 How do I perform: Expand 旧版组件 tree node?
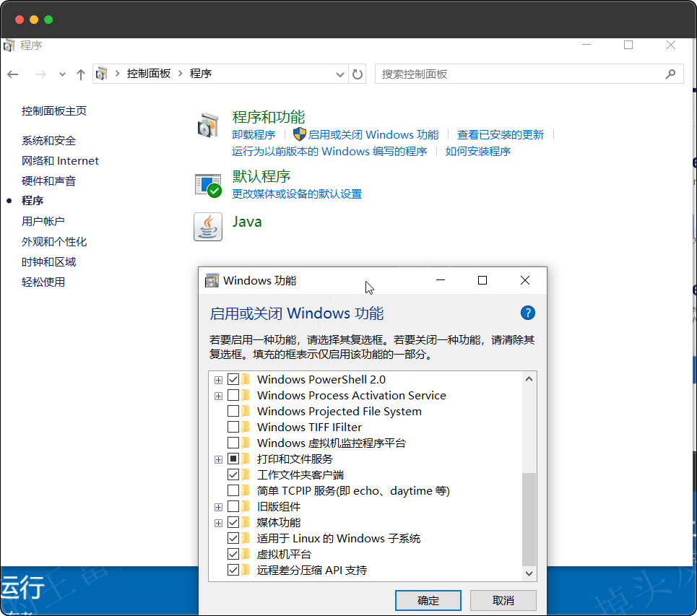218,507
